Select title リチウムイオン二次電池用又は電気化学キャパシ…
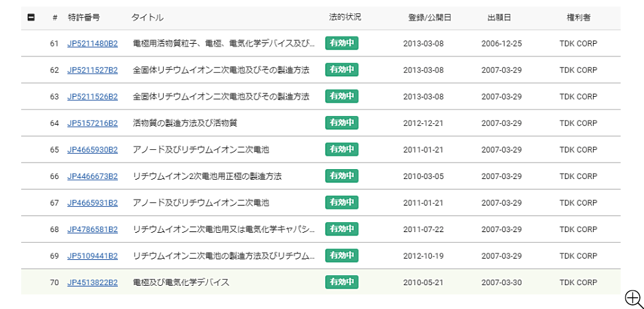 tap(224, 229)
